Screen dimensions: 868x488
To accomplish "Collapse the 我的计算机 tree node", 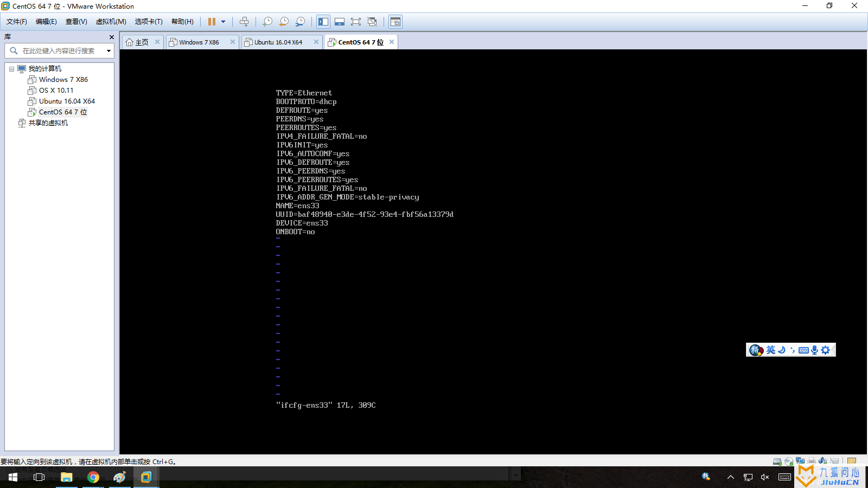I will (x=11, y=69).
